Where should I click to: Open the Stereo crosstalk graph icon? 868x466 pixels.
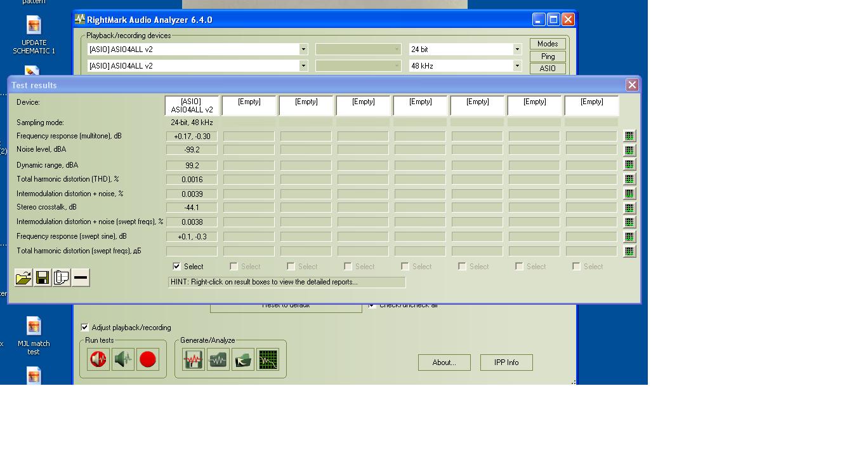coord(629,208)
